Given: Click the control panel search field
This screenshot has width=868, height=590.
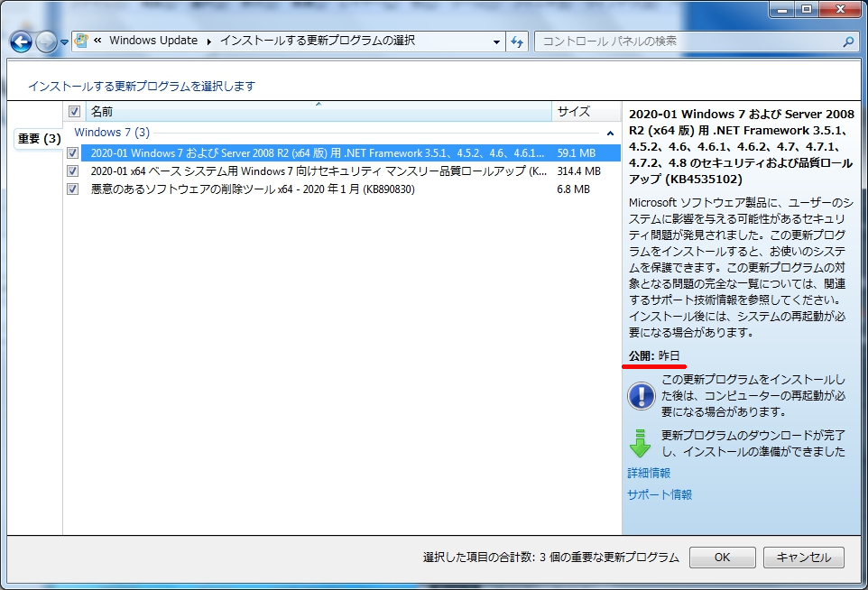Looking at the screenshot, I should 686,41.
